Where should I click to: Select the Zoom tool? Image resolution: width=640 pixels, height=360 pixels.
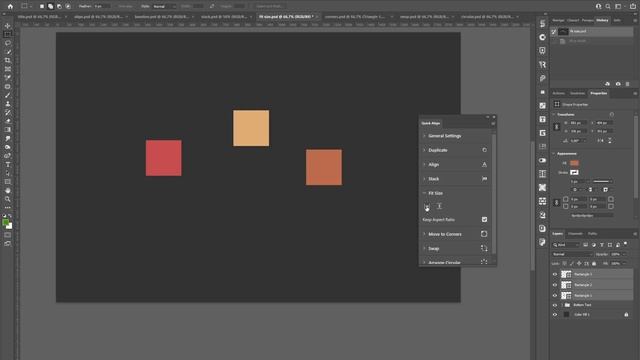(x=7, y=199)
